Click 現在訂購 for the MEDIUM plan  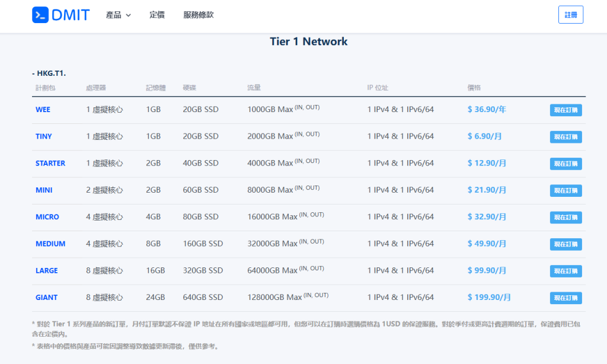pos(566,244)
